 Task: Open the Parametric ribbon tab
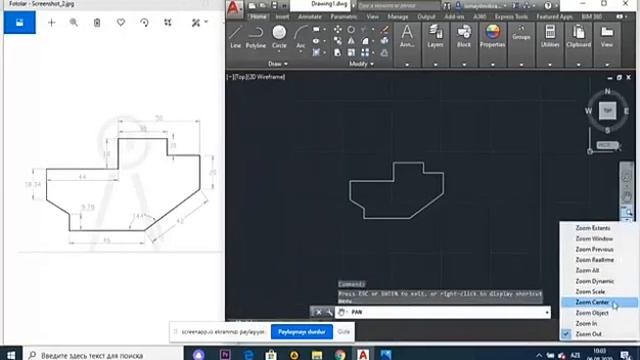343,17
